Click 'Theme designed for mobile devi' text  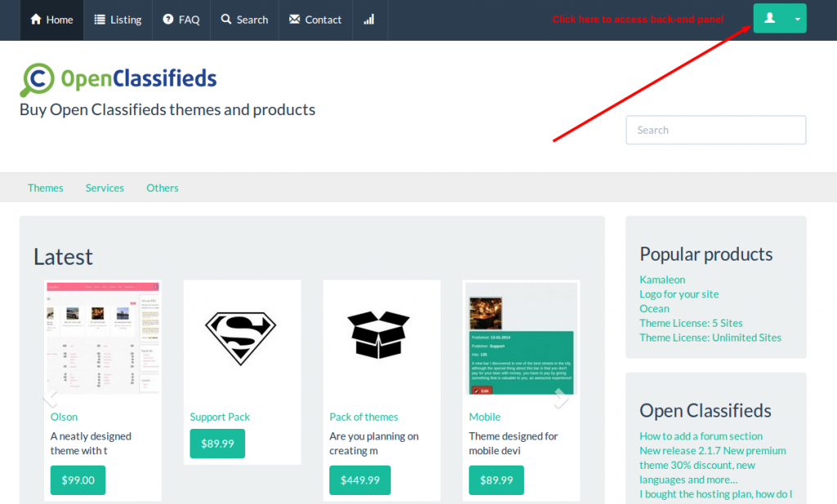(513, 444)
